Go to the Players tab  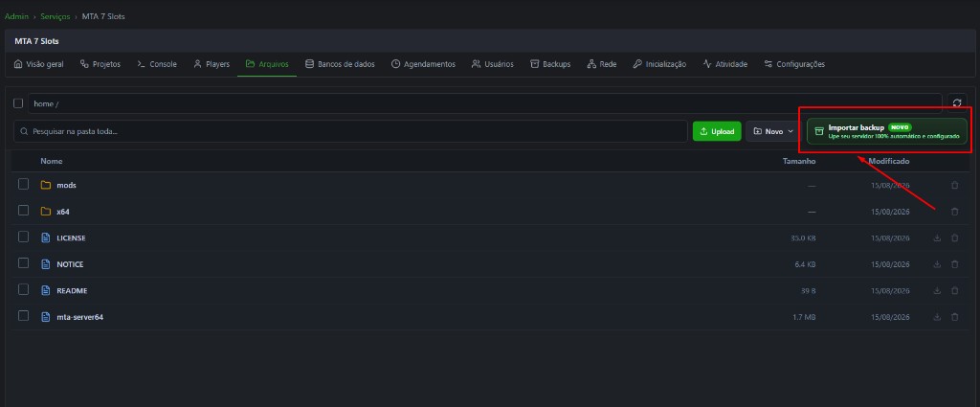coord(212,64)
